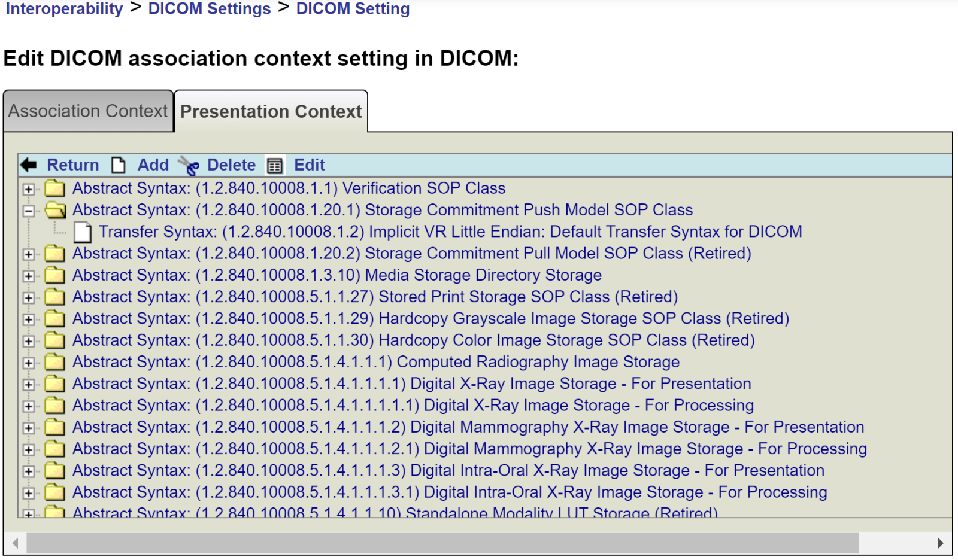
Task: Click folder icon of Verification SOP Class
Action: click(x=54, y=188)
